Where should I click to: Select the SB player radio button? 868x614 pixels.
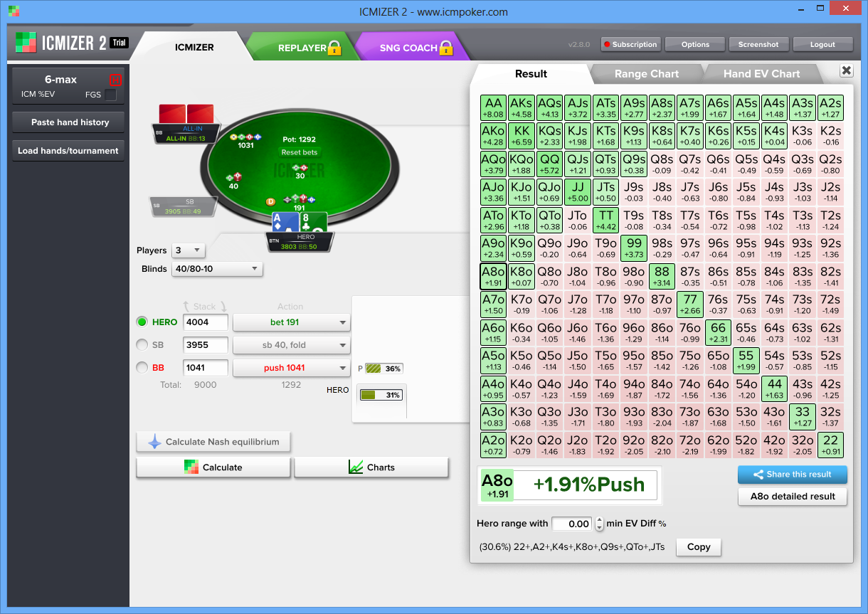[x=142, y=344]
